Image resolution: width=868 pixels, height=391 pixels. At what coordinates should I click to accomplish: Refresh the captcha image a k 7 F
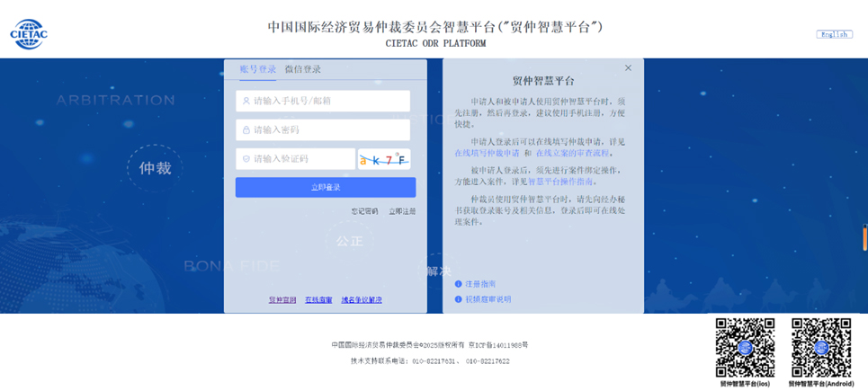(384, 159)
